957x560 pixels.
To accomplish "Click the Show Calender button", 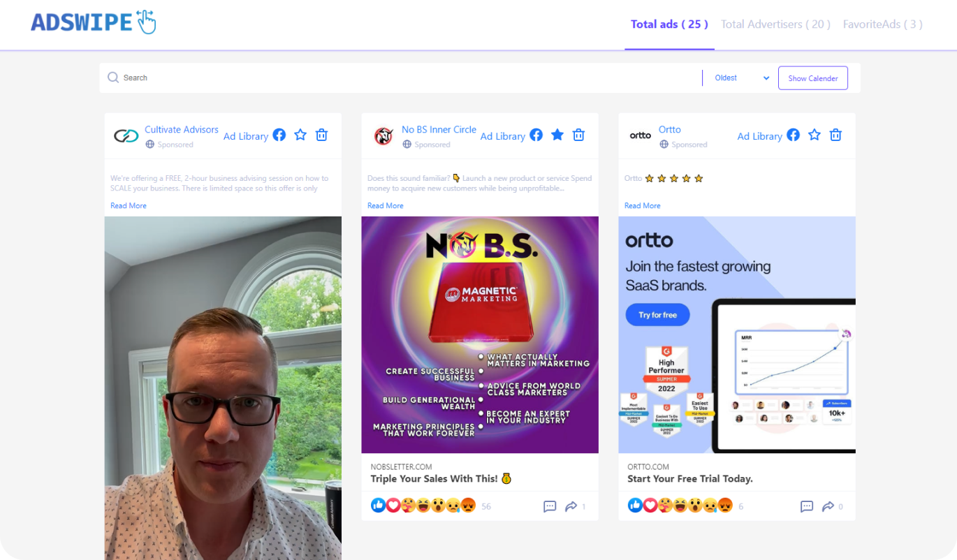I will pyautogui.click(x=813, y=78).
